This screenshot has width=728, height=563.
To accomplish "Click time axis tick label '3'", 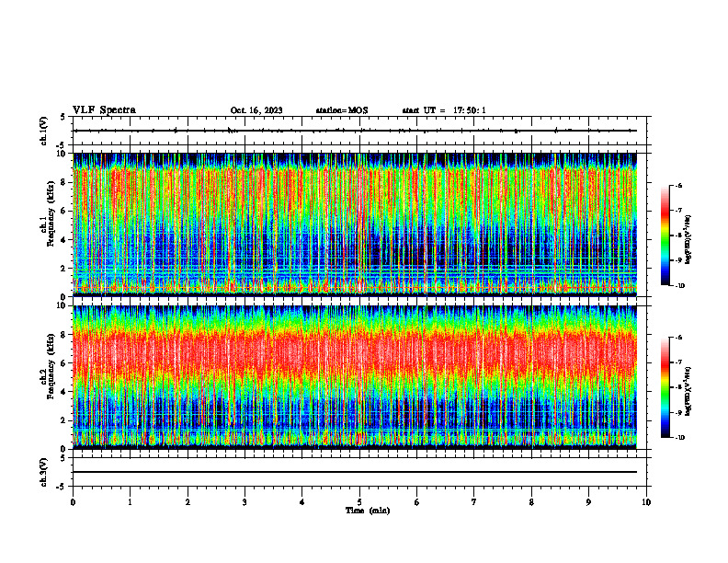I will pyautogui.click(x=245, y=502).
